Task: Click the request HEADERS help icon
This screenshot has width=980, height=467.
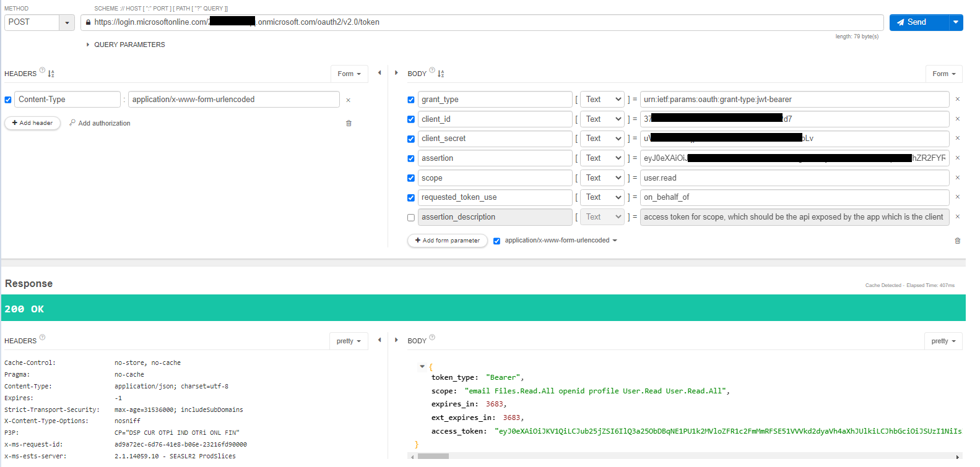Action: tap(43, 70)
